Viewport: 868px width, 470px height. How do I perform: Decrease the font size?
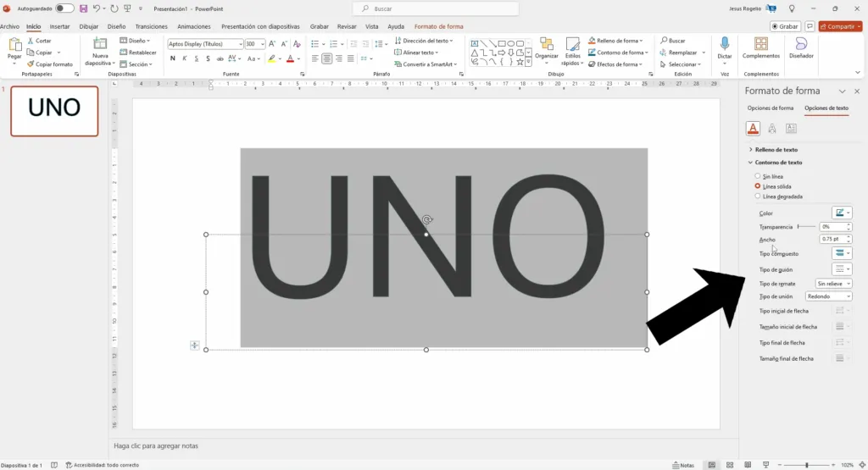[284, 44]
